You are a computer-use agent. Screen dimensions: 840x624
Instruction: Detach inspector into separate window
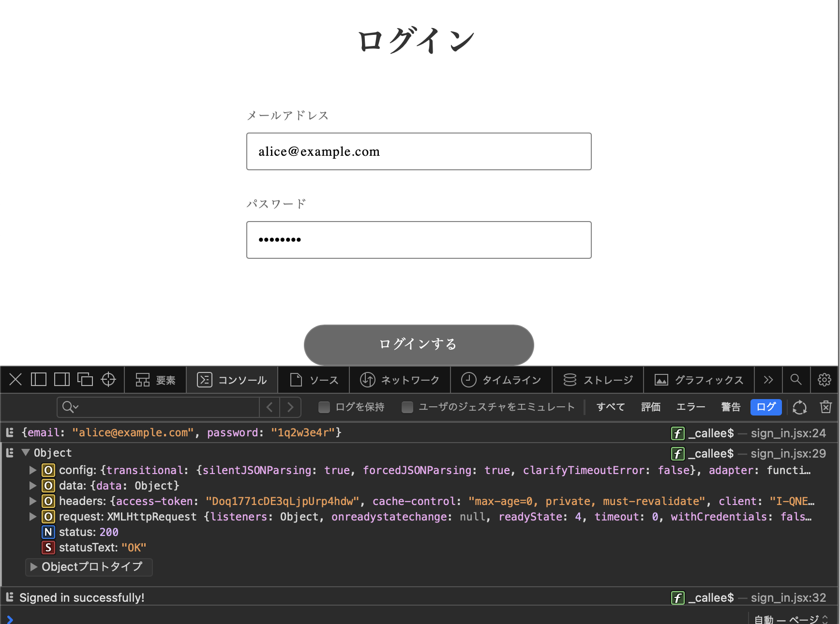pyautogui.click(x=85, y=380)
